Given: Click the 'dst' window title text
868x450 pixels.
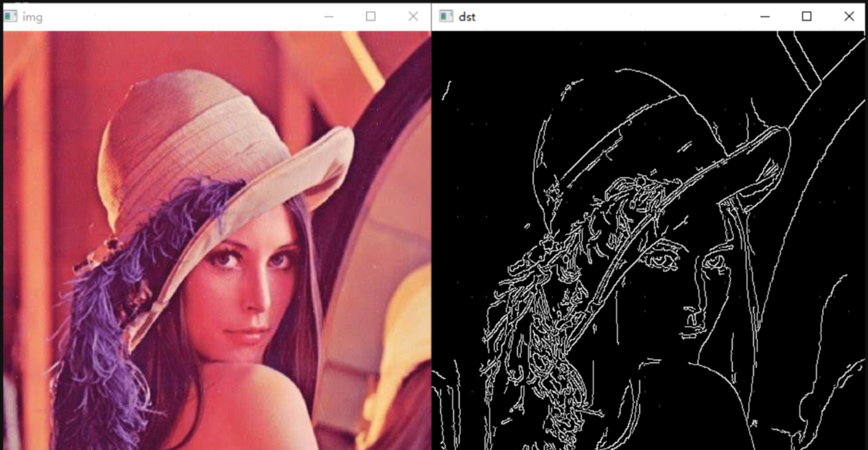Looking at the screenshot, I should point(467,17).
